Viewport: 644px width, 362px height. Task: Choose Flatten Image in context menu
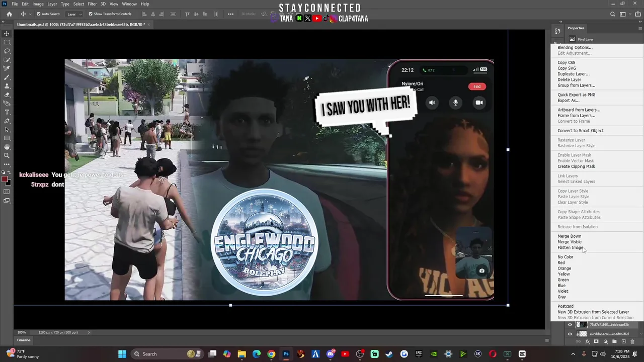click(x=571, y=248)
